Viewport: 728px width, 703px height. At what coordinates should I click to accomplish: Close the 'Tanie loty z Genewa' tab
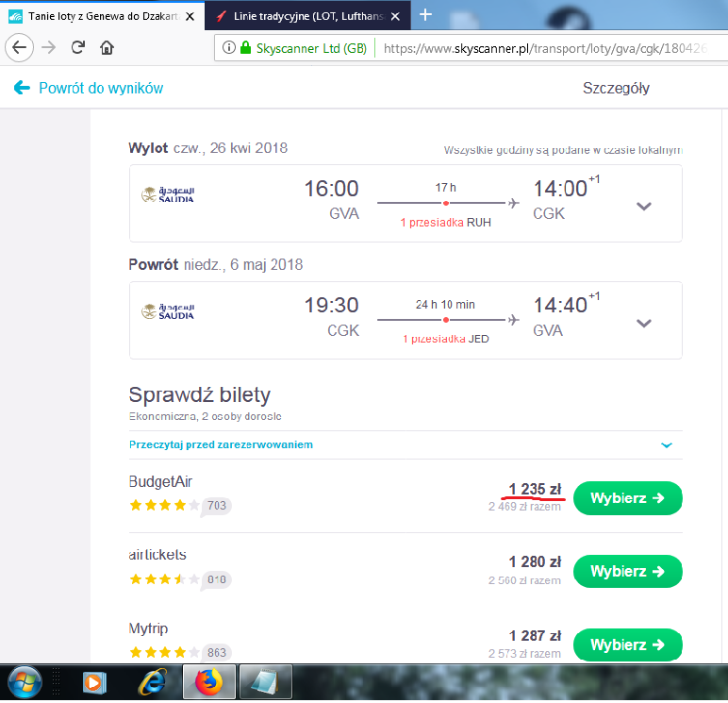click(x=190, y=16)
